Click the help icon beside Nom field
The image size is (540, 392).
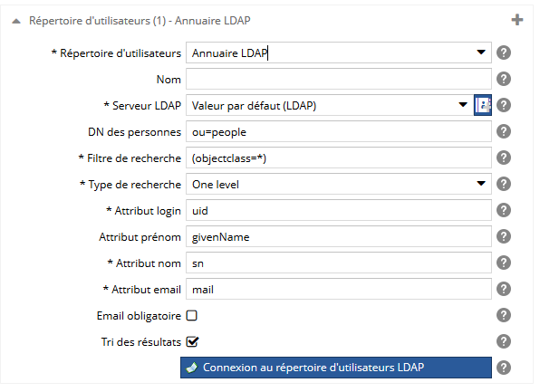(504, 79)
